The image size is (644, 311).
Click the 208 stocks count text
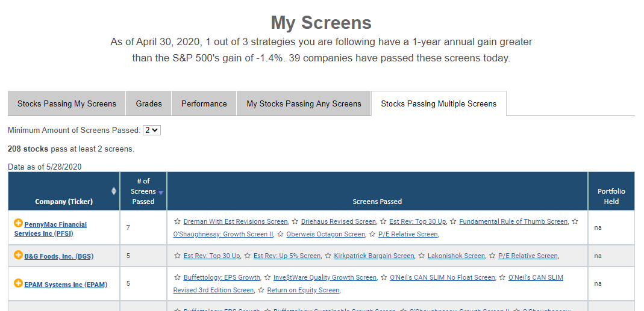click(28, 149)
